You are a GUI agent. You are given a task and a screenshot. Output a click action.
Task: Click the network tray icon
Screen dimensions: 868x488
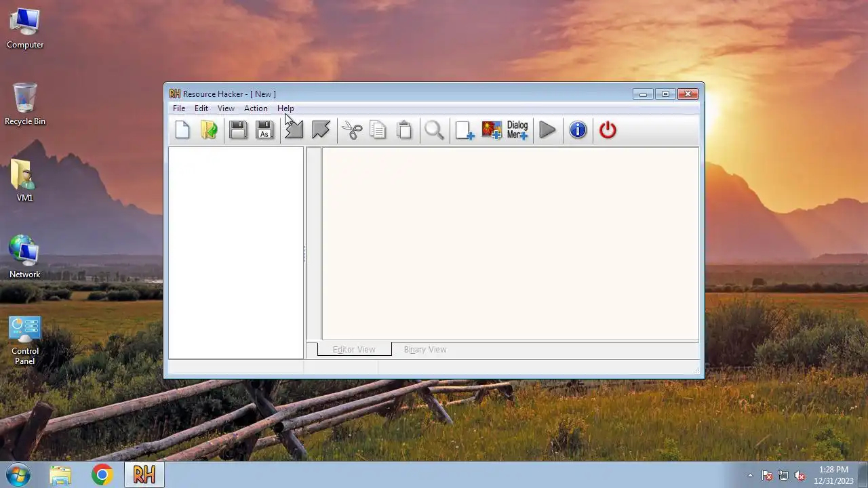(x=783, y=476)
